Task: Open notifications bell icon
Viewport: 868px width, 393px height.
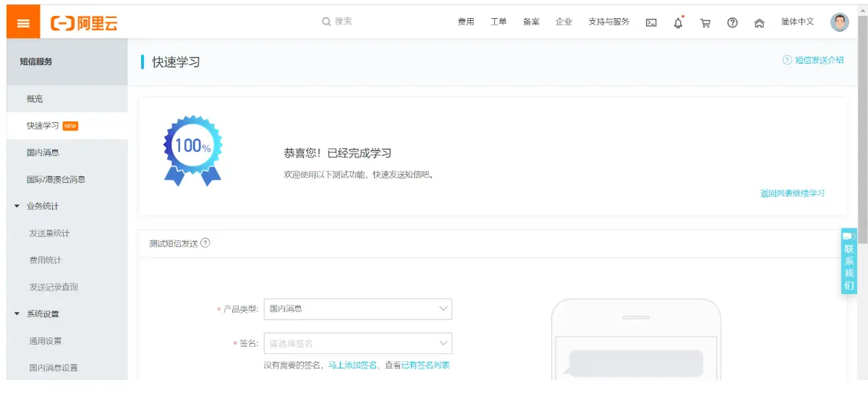Action: (x=678, y=22)
